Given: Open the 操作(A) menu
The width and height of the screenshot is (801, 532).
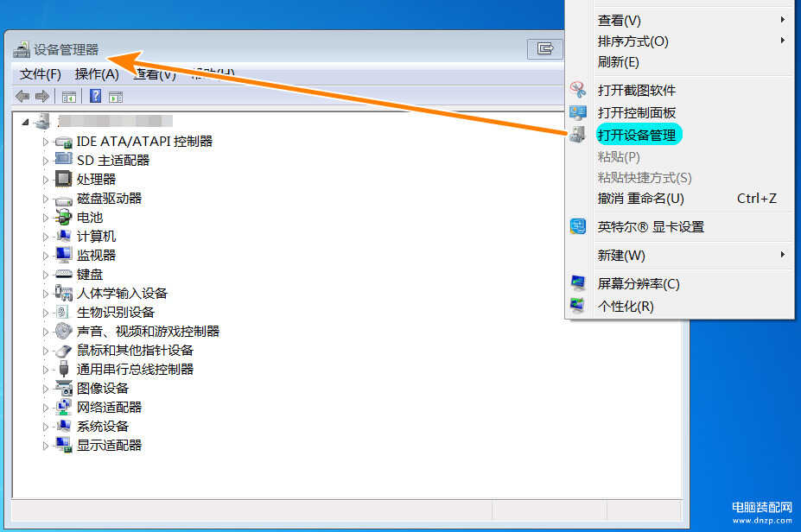Looking at the screenshot, I should [x=97, y=74].
